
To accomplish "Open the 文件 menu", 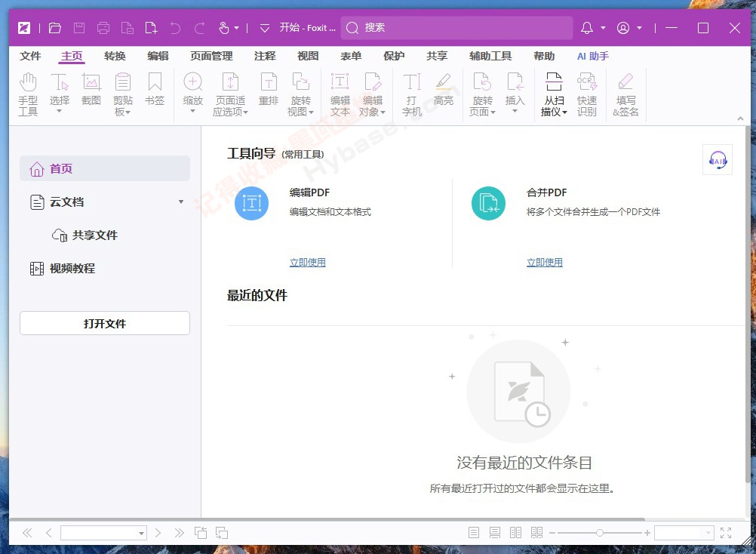I will point(30,56).
